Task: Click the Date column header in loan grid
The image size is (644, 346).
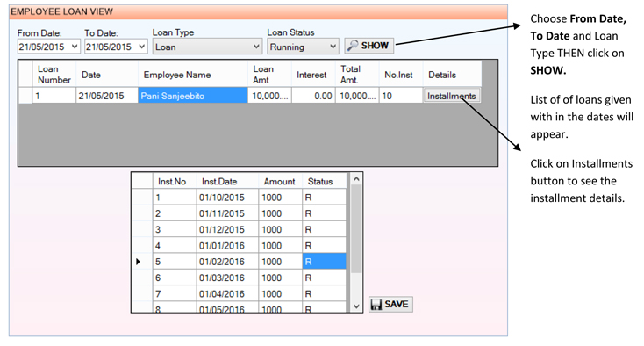Action: pos(107,75)
